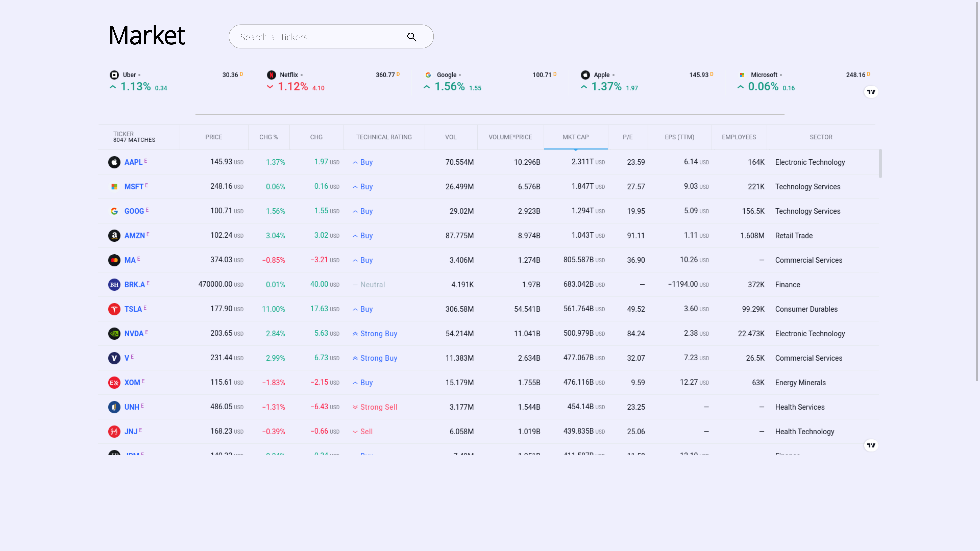Open the JNJ ticker link
Screen dimensions: 980x551
(131, 432)
